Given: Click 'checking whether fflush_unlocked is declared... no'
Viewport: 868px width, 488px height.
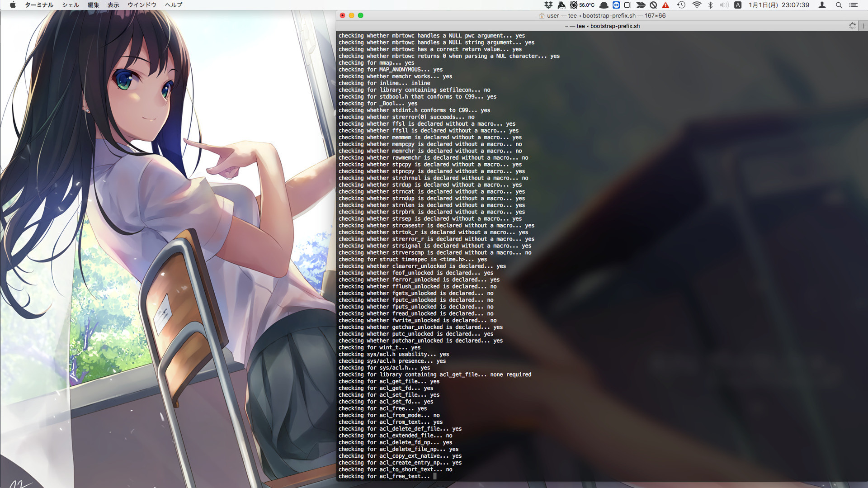Looking at the screenshot, I should (x=417, y=287).
